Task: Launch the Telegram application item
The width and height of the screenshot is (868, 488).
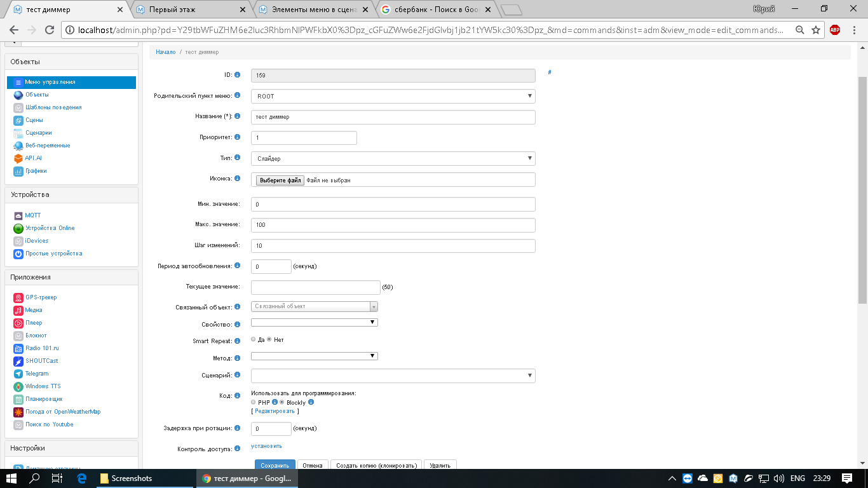Action: click(37, 374)
